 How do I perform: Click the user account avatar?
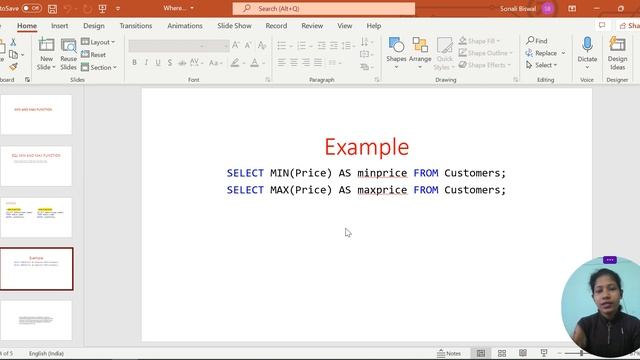[x=548, y=9]
